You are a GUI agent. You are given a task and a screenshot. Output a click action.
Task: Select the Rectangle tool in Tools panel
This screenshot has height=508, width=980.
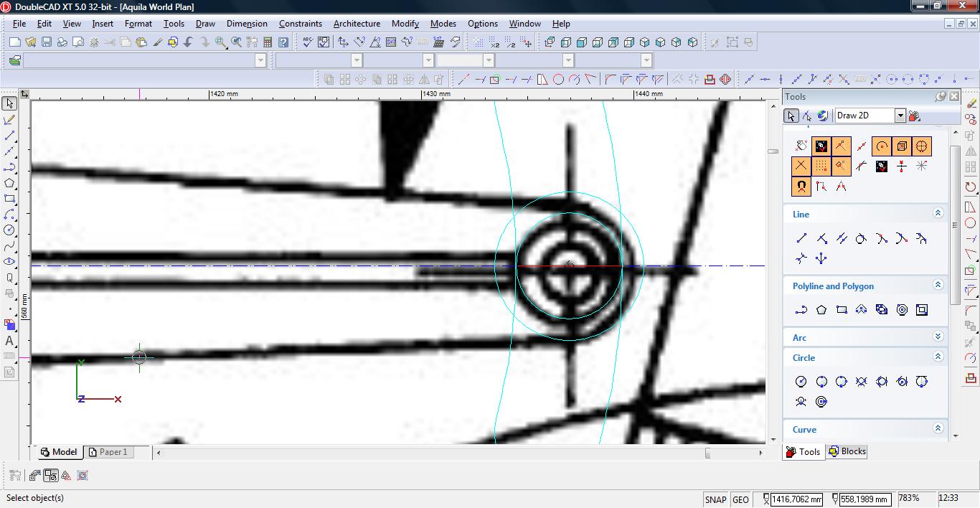click(842, 310)
